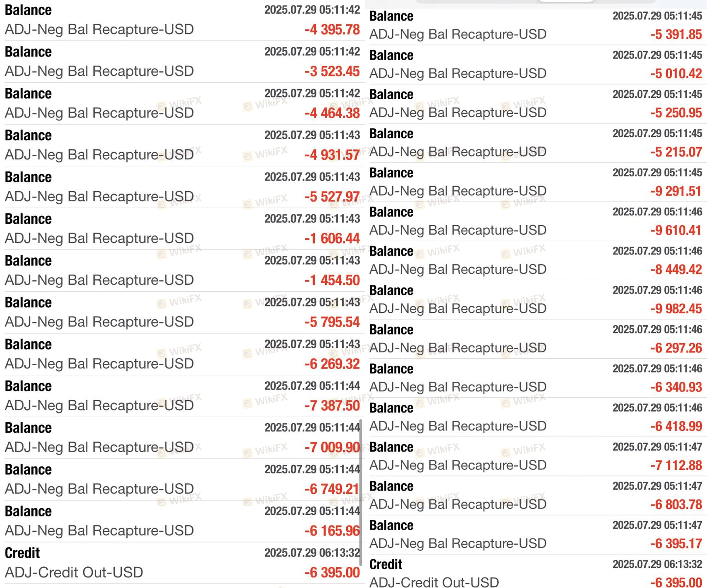The image size is (707, 588).
Task: Select the -5 795.54 balance transaction
Action: [182, 312]
